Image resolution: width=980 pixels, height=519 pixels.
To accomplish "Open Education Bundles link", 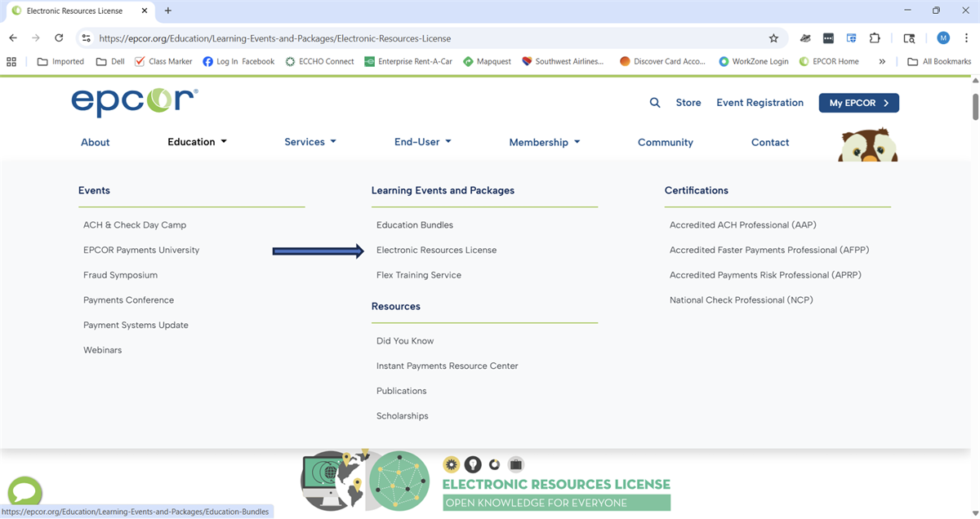I will (415, 225).
